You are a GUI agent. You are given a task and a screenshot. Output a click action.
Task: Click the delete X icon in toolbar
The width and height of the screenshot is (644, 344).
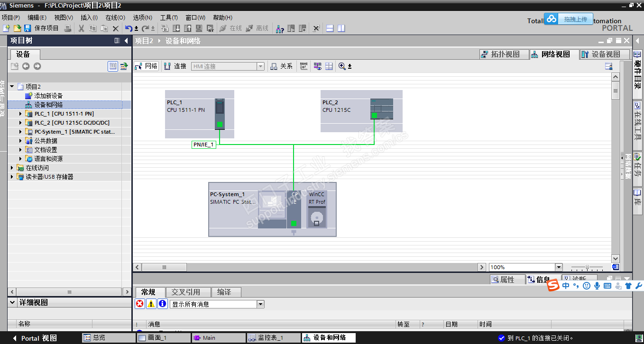(115, 28)
